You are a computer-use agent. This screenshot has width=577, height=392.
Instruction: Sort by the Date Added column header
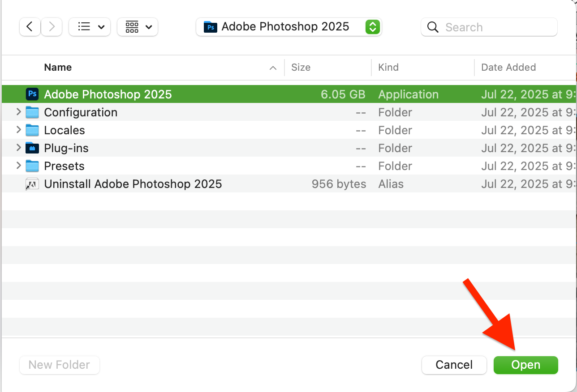[x=508, y=68]
